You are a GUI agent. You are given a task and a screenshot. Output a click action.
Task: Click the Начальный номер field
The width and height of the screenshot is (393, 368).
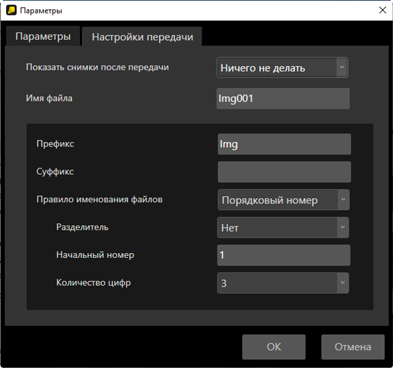[x=283, y=255]
